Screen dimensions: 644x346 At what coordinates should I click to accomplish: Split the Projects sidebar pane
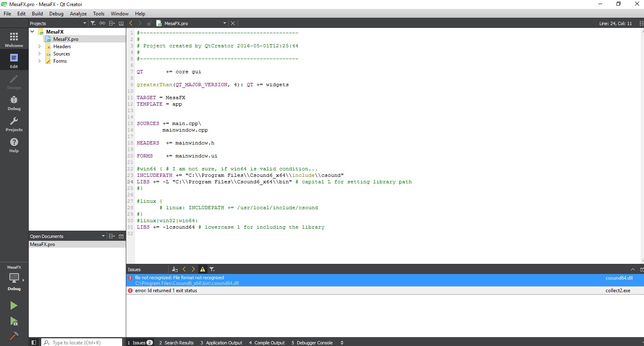[x=112, y=23]
